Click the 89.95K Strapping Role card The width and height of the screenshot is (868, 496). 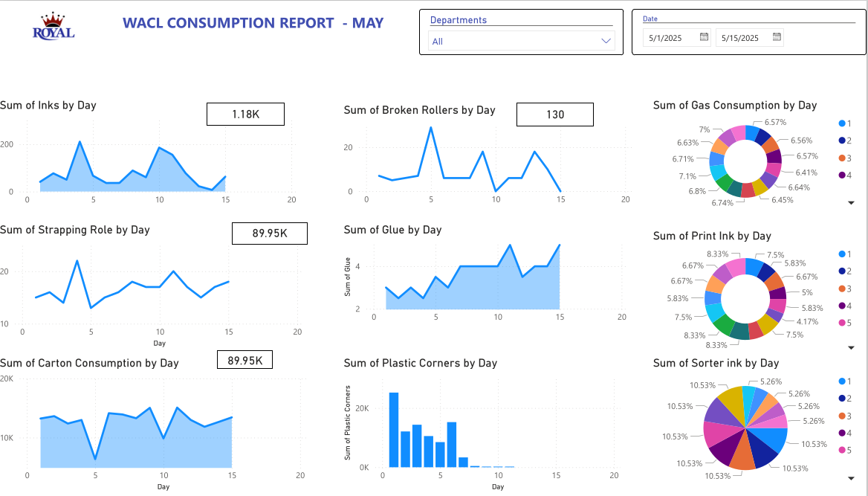coord(269,233)
